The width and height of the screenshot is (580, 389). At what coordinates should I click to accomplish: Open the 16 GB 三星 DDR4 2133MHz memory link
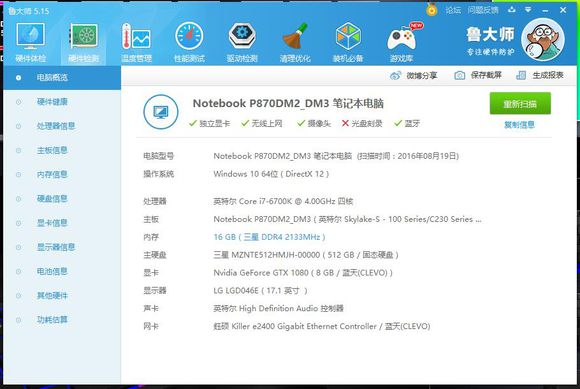[269, 237]
